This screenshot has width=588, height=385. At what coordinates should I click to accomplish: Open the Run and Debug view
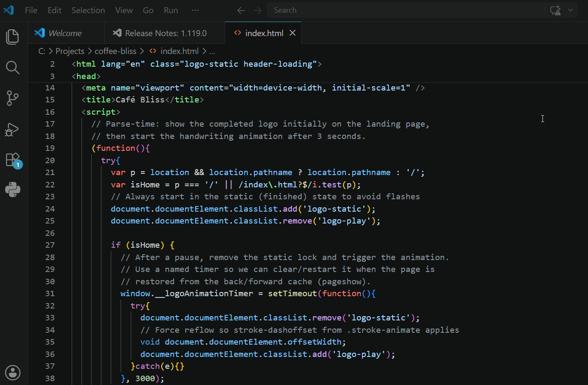coord(13,129)
